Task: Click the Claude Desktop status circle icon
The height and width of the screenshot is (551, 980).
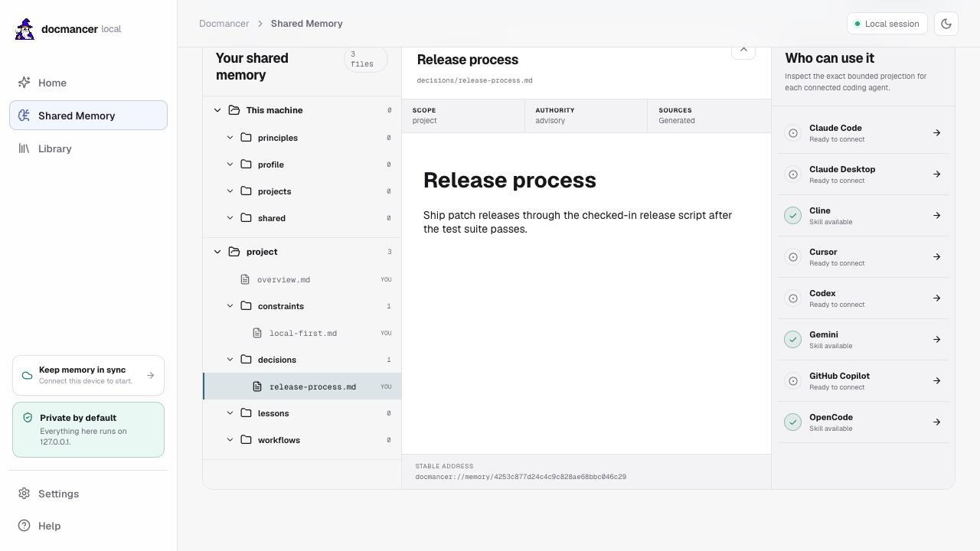Action: coord(793,174)
